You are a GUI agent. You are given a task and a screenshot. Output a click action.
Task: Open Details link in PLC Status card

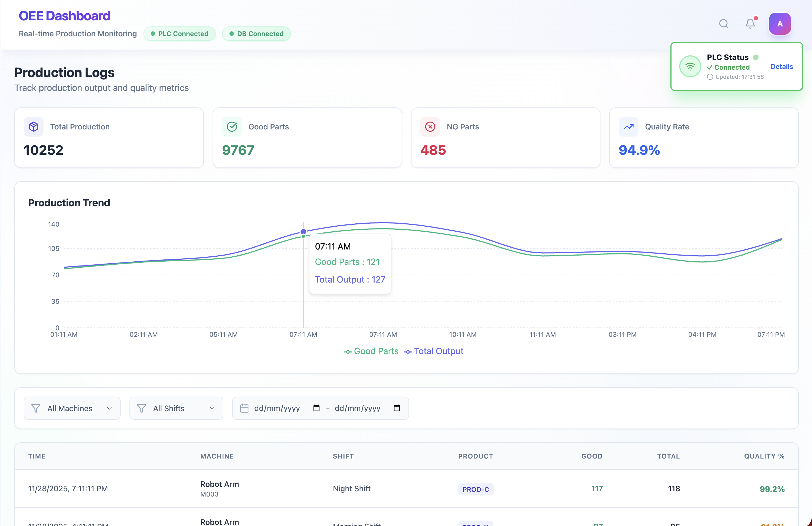[782, 67]
